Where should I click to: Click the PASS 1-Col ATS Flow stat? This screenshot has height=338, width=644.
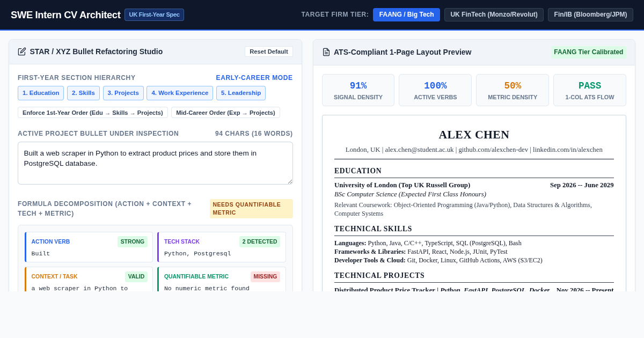click(x=590, y=90)
